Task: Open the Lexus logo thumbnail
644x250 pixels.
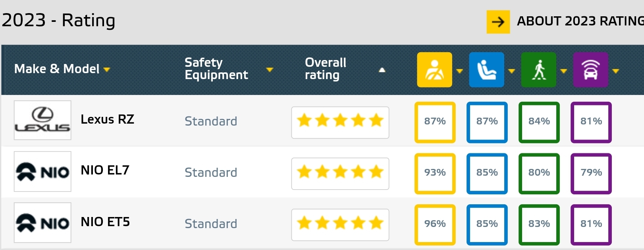Action: click(x=42, y=120)
